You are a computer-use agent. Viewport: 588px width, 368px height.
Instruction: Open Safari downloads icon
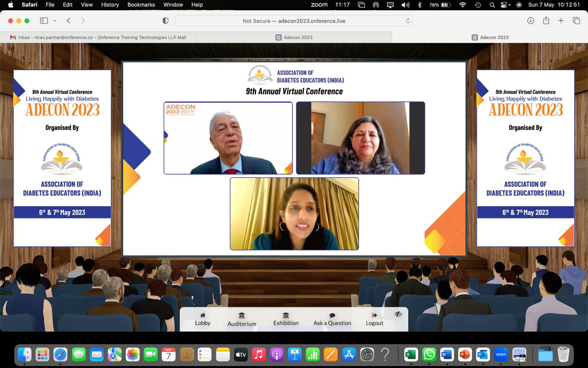click(x=531, y=21)
